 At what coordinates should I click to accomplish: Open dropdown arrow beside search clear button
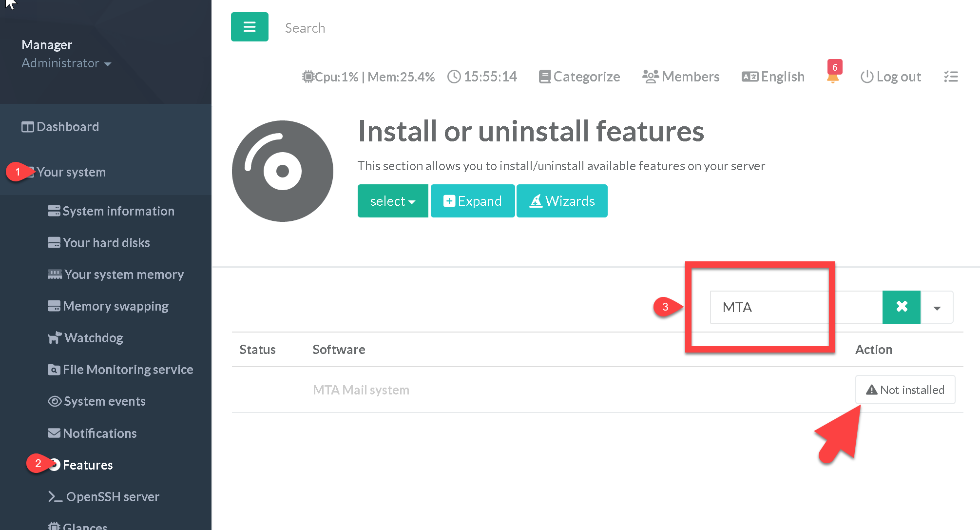937,308
